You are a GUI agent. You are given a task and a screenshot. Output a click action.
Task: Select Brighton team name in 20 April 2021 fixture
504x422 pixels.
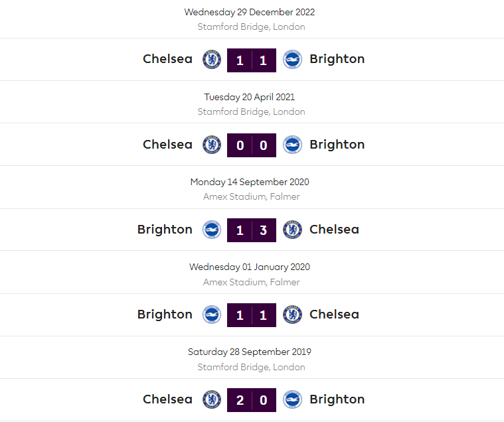pos(337,145)
